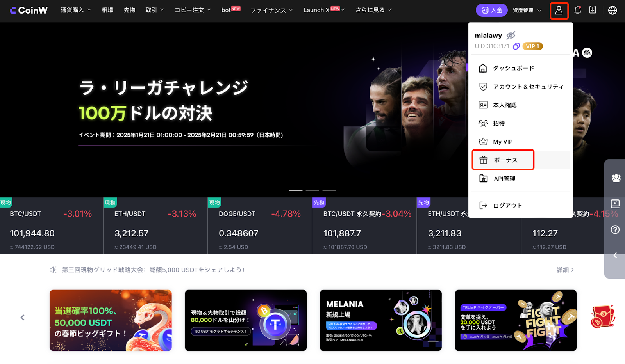The width and height of the screenshot is (625, 364).
Task: Expand the Launch X dropdown
Action: coord(324,10)
